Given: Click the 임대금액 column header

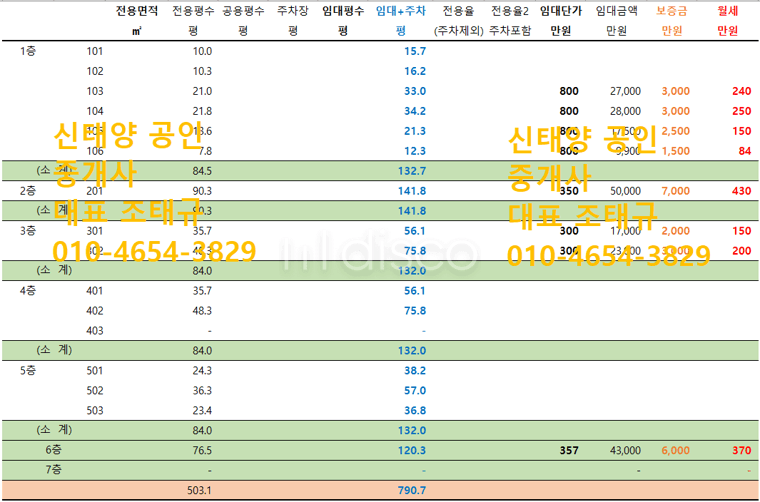Looking at the screenshot, I should point(617,11).
